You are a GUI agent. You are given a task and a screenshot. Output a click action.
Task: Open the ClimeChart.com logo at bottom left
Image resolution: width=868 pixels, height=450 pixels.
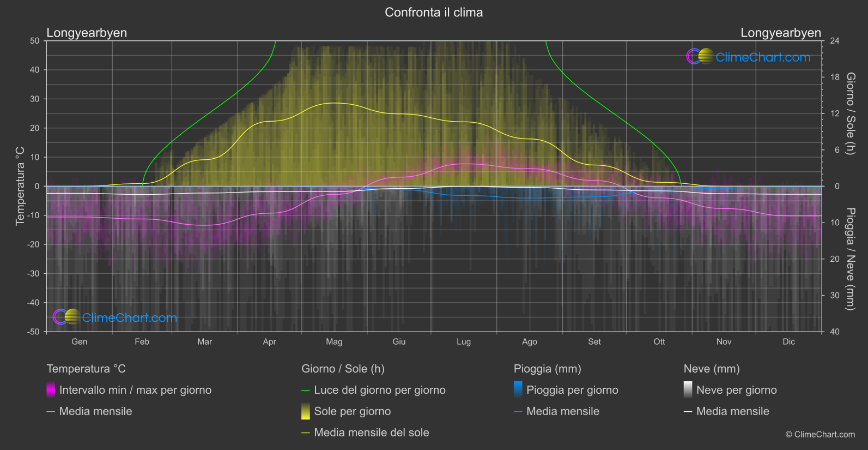coord(115,317)
